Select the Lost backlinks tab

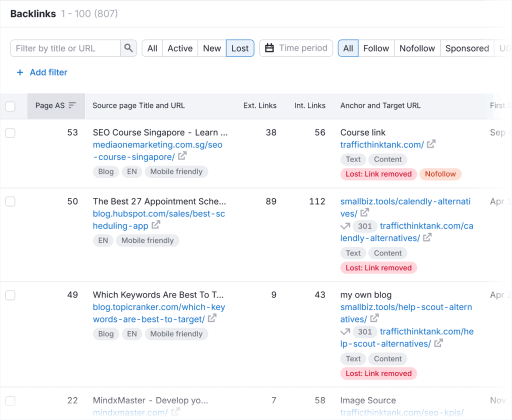pos(240,48)
